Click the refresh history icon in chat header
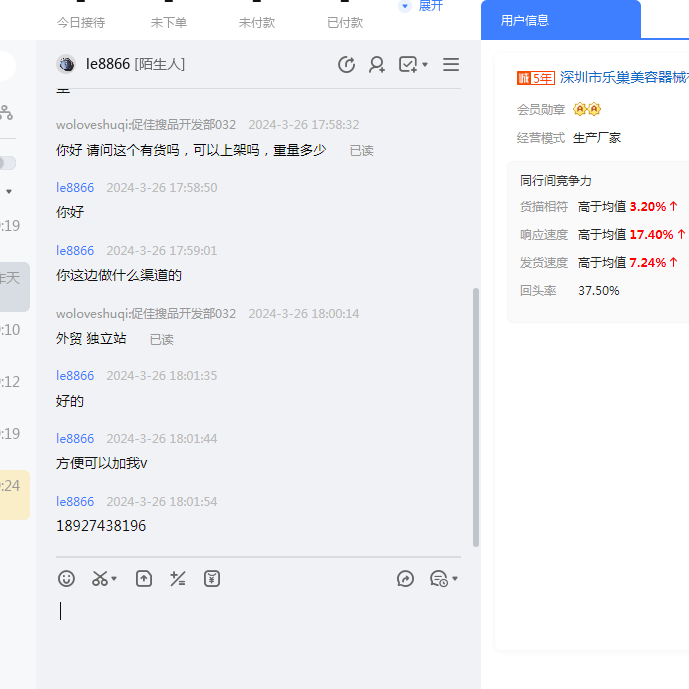 click(x=347, y=65)
